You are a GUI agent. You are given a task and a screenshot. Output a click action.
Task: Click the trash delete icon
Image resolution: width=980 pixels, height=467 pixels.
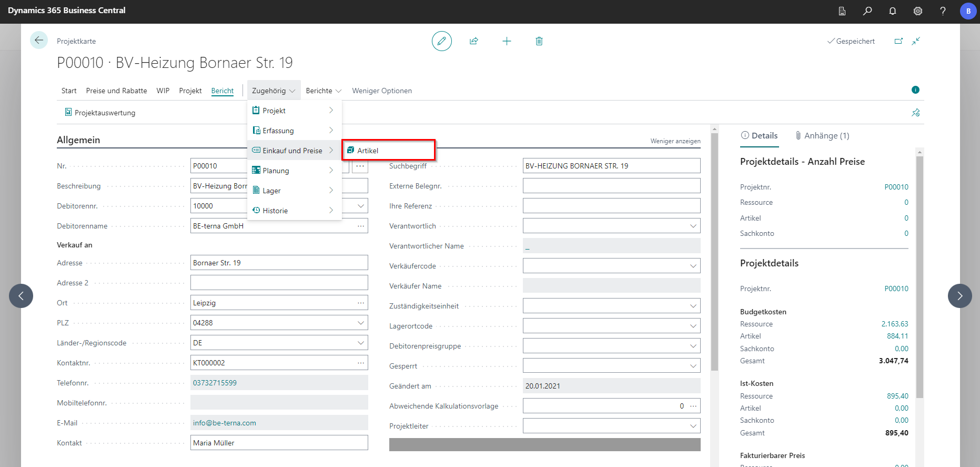point(539,41)
